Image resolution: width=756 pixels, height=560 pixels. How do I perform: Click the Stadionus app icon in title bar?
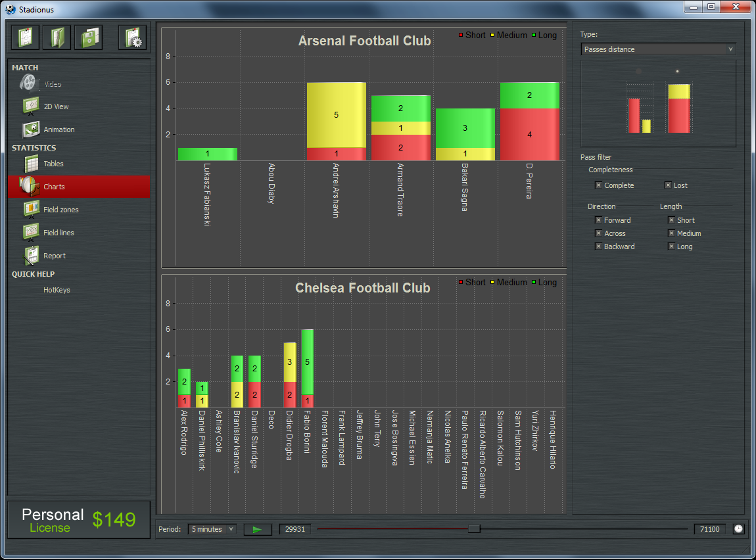10,9
